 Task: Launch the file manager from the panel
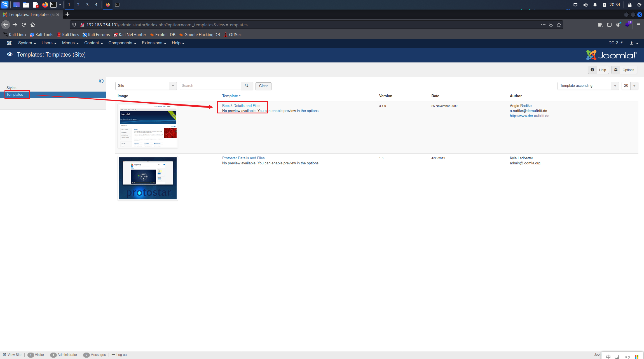[x=26, y=5]
